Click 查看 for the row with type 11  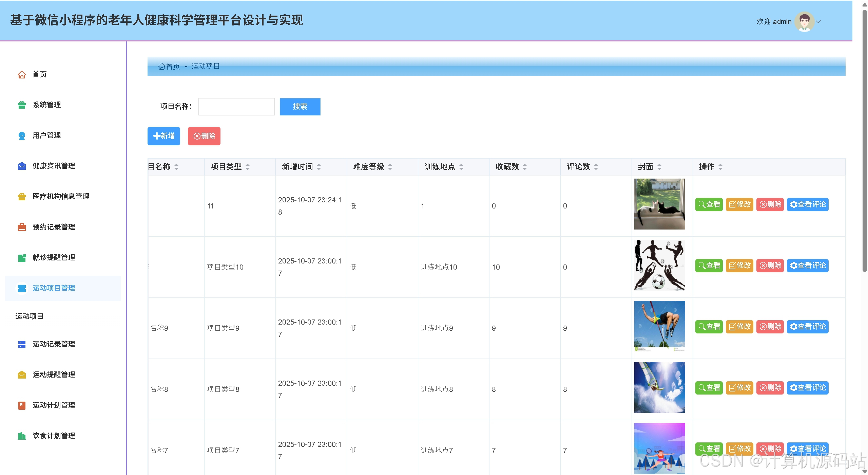click(x=709, y=204)
